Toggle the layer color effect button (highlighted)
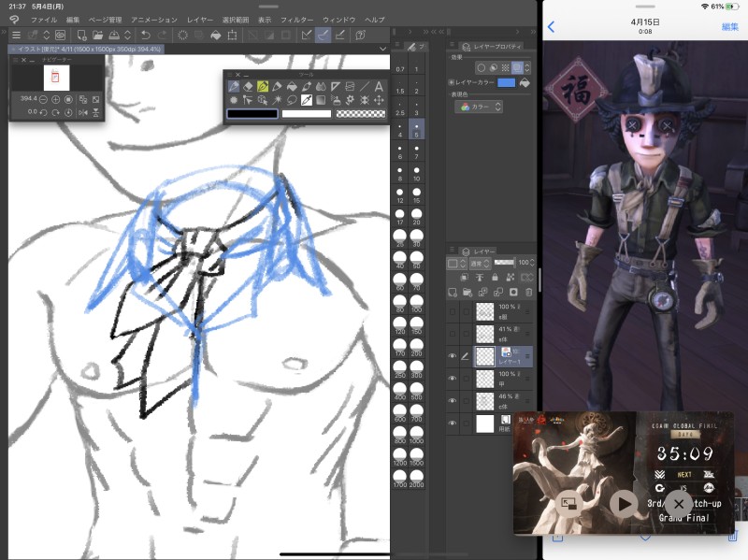The image size is (748, 560). (517, 67)
